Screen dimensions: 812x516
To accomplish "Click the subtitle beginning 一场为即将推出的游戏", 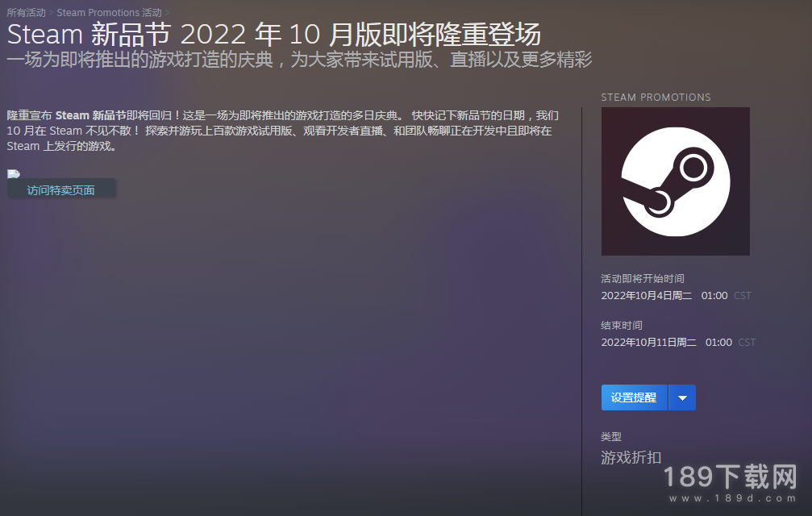I will point(299,60).
